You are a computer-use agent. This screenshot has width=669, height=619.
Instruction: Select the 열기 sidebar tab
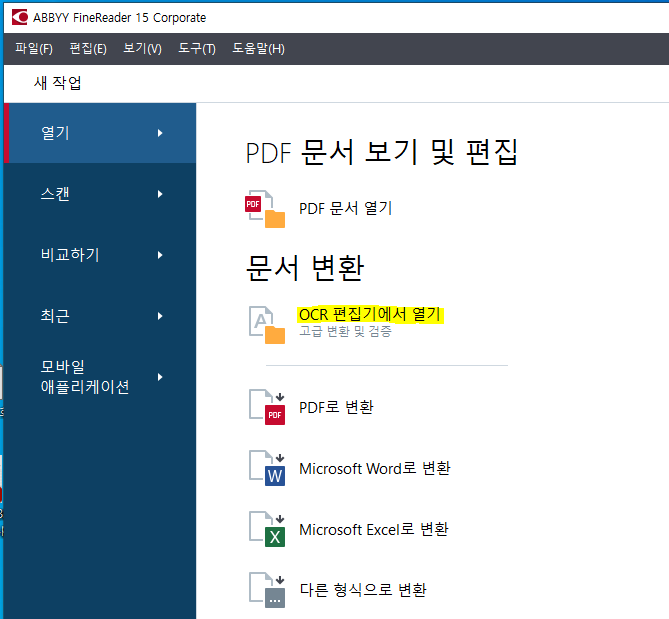pos(100,133)
